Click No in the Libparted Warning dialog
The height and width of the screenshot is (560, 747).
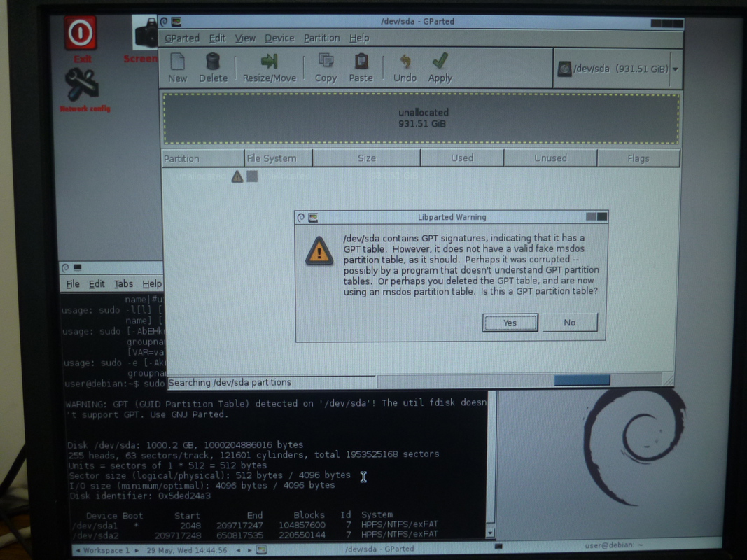(x=570, y=323)
